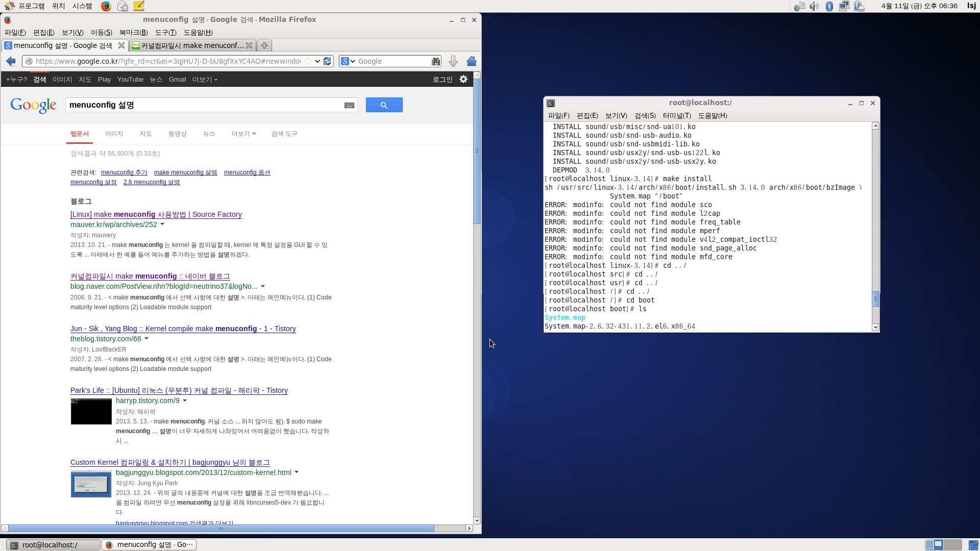
Task: Click the search binoculars icon in the Firefox search box
Action: coord(435,61)
